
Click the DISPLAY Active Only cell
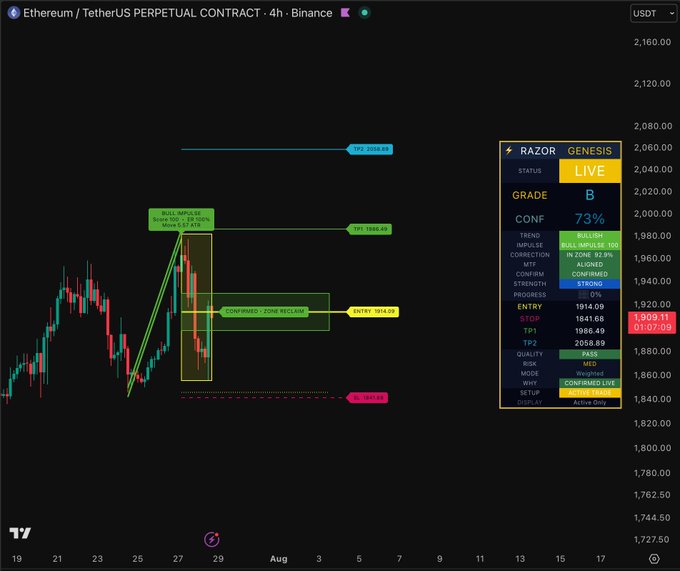[589, 402]
